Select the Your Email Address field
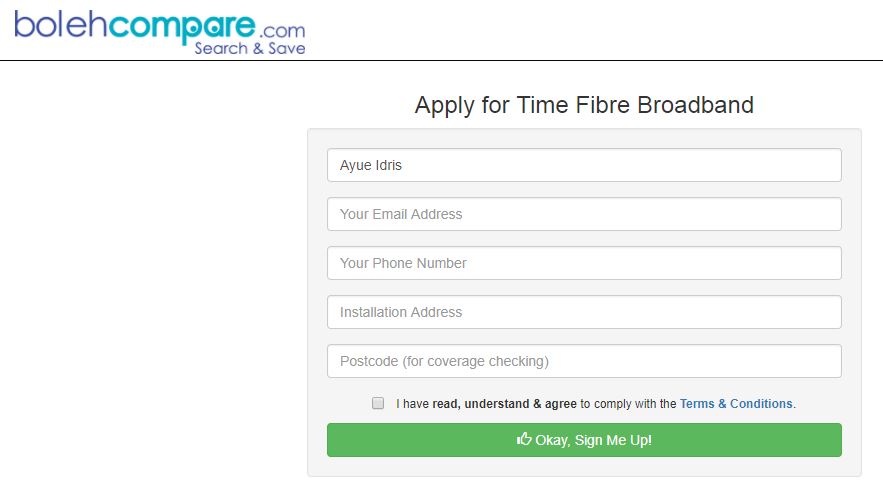 click(584, 214)
